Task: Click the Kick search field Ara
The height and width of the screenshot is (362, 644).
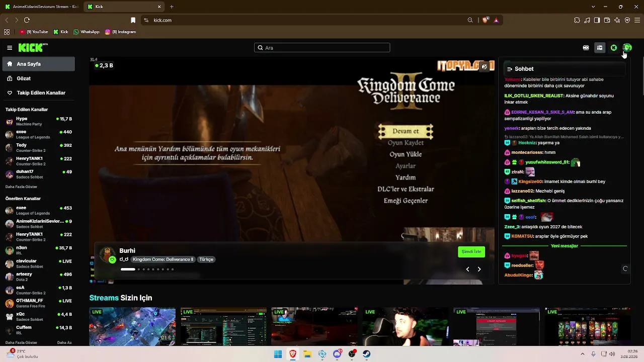Action: [322, 48]
